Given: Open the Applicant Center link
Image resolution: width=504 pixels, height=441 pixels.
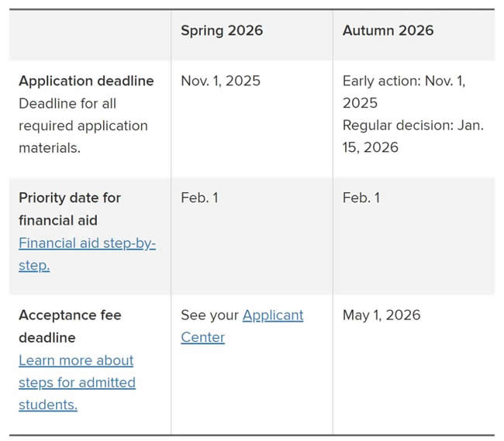Looking at the screenshot, I should click(x=242, y=326).
